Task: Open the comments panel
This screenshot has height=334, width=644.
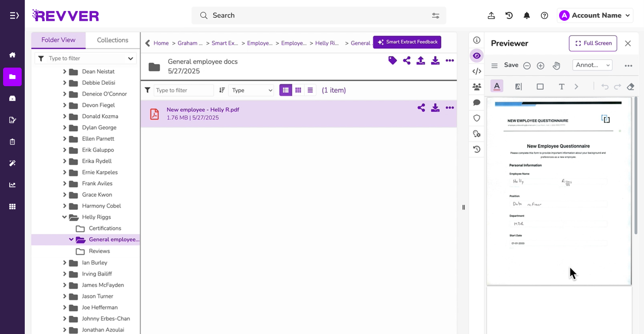Action: click(476, 102)
